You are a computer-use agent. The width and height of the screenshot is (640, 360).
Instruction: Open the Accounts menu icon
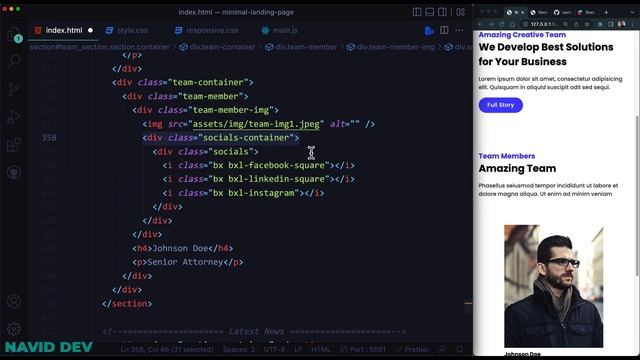[x=14, y=301]
